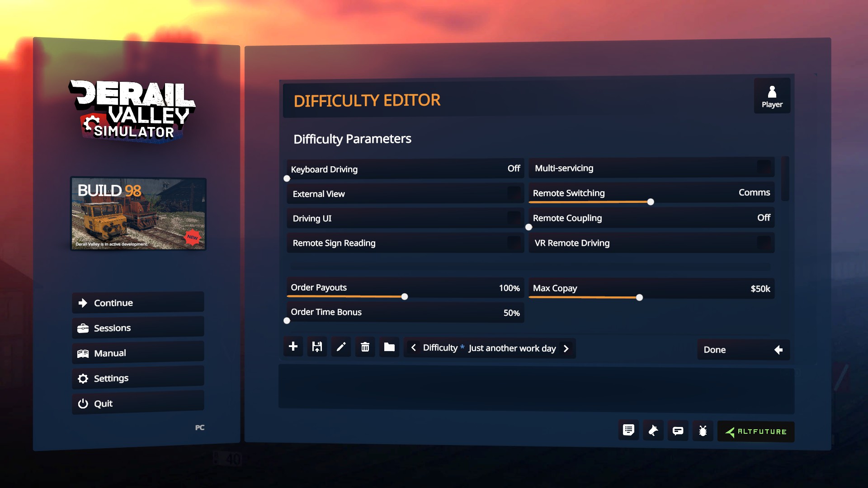Click the '100%' Order Payouts value
Viewport: 868px width, 488px height.
click(509, 288)
